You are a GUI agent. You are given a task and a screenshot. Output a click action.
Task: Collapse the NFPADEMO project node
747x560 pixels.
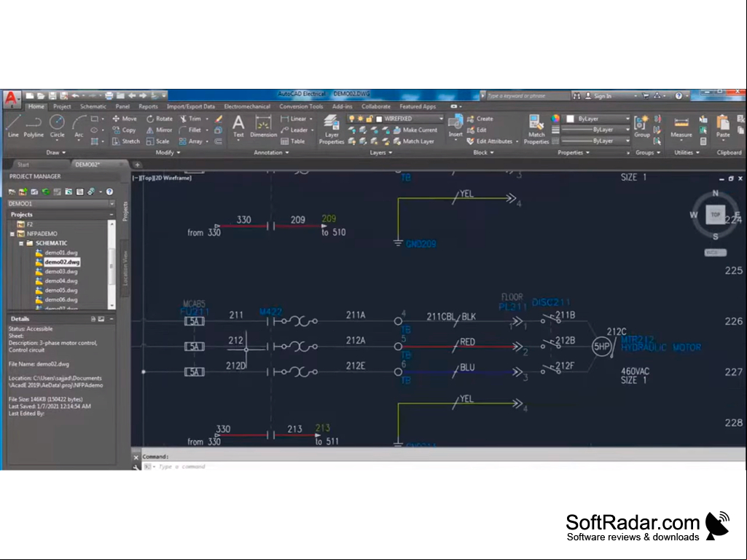pos(12,234)
